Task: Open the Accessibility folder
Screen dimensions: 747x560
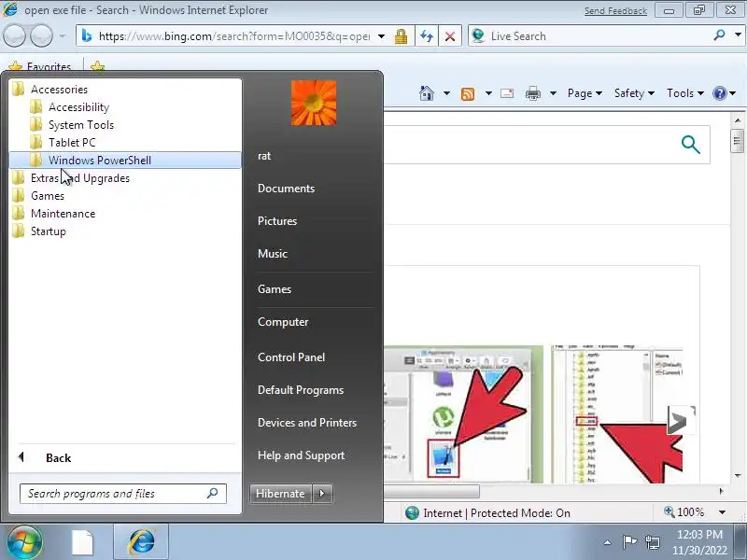Action: 78,107
